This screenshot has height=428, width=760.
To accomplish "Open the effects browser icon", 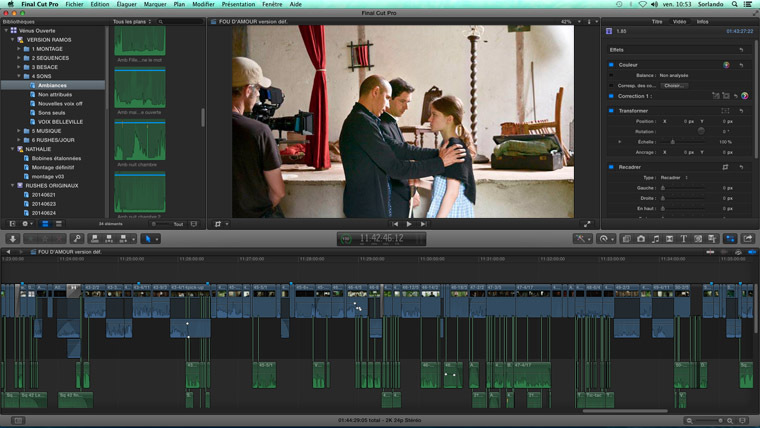I will coord(626,238).
